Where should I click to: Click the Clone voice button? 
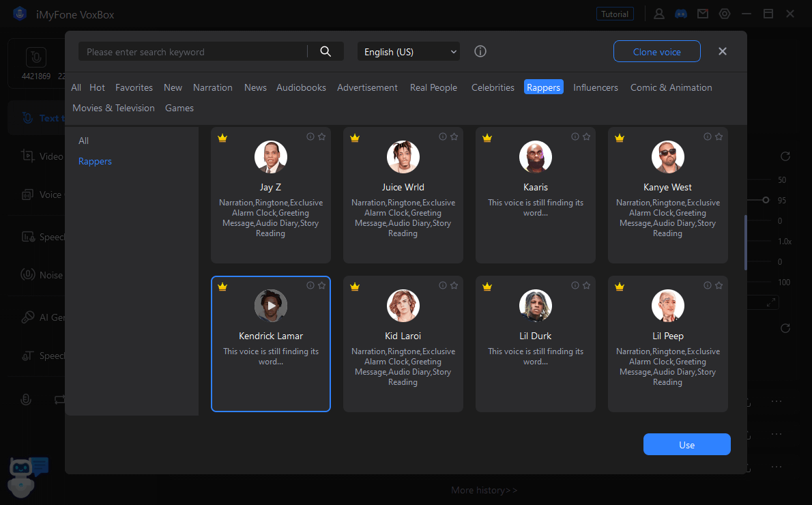(656, 51)
